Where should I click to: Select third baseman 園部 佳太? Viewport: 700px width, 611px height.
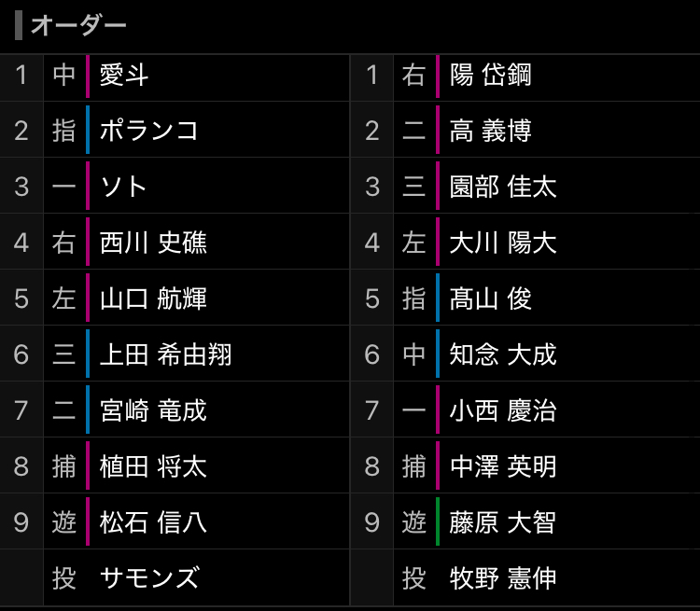tap(503, 187)
